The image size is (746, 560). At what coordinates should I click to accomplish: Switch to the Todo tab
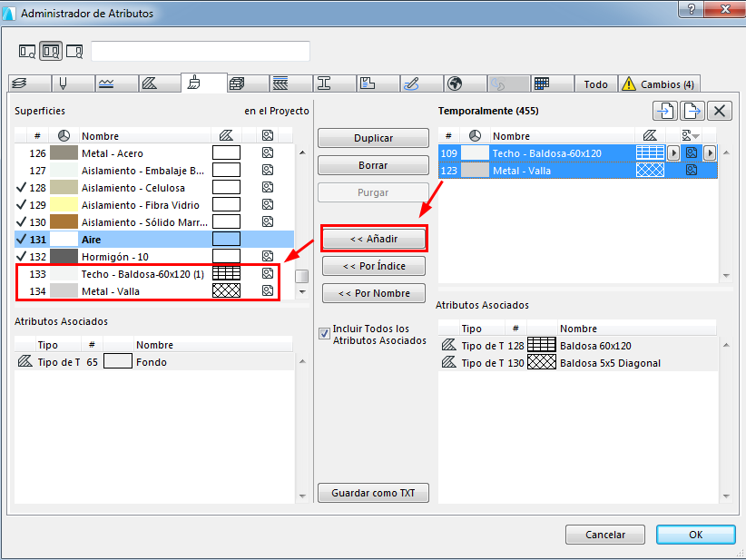595,84
